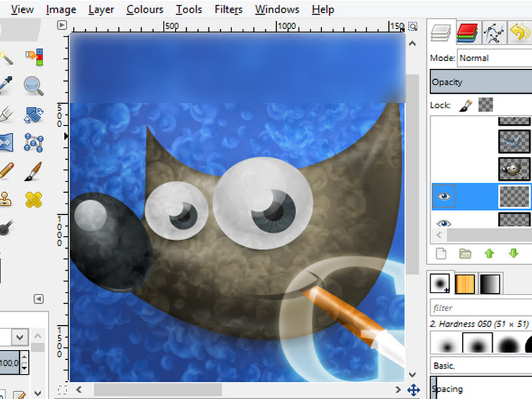Screen dimensions: 532x399
Task: Select the Select by Colour tool
Action: tap(34, 57)
